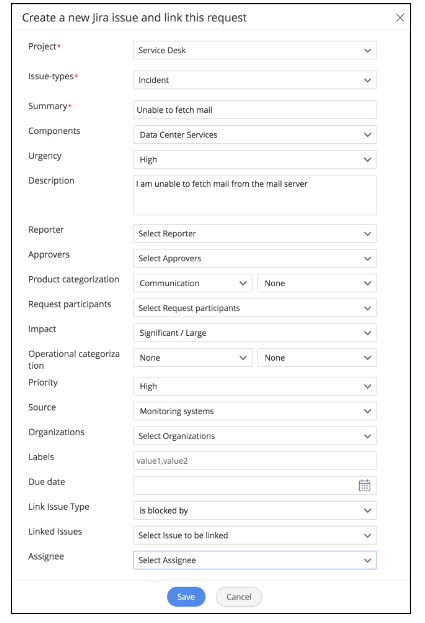Screen dimensions: 425x623
Task: Click the Labels field with value1,value2 placeholder
Action: pyautogui.click(x=255, y=461)
